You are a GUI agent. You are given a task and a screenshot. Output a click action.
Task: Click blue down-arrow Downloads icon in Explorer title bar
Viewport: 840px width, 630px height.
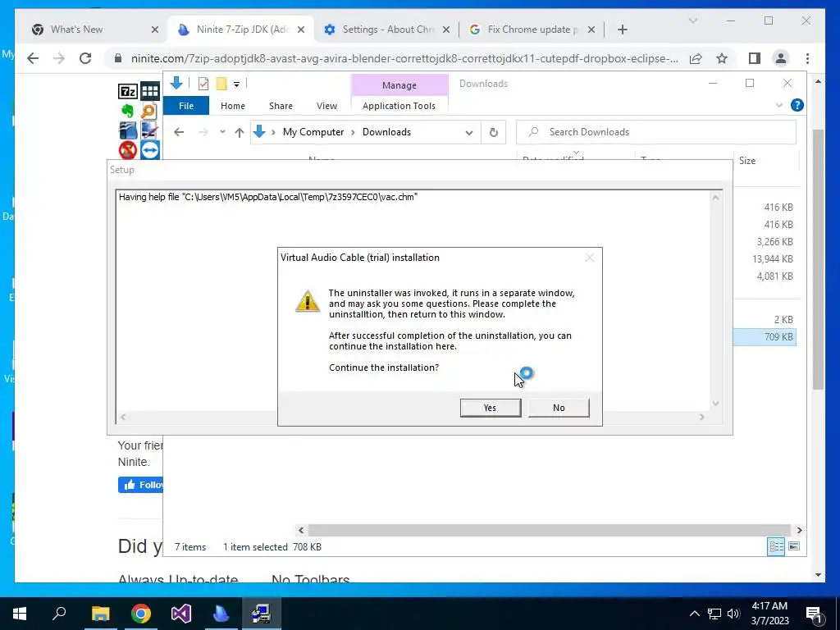(x=176, y=83)
